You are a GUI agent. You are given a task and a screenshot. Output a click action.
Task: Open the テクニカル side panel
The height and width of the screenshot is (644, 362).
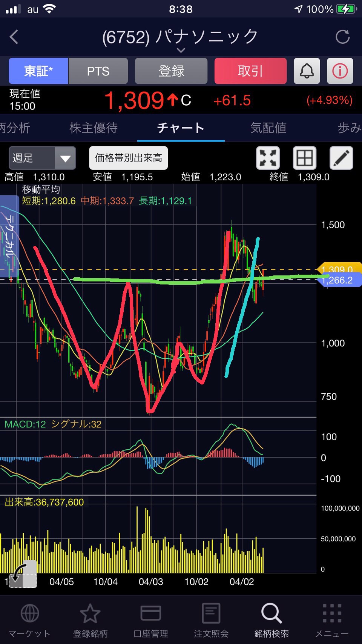(x=9, y=237)
